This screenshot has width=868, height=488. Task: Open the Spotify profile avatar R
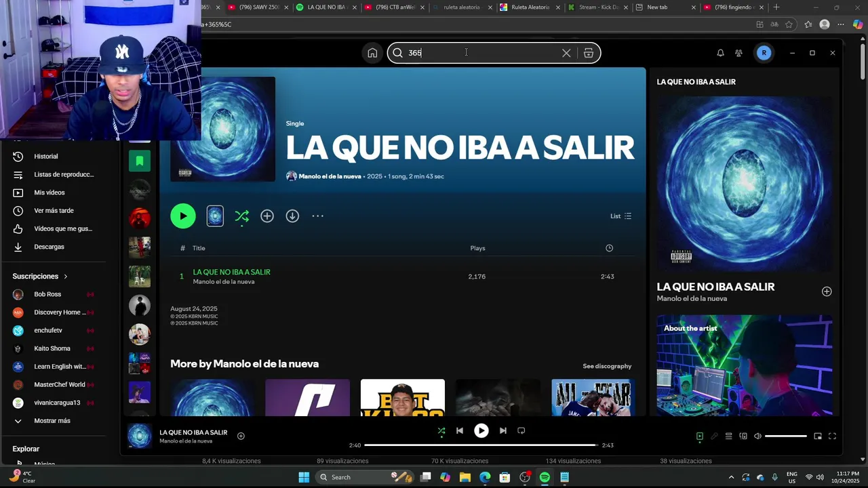coord(764,53)
